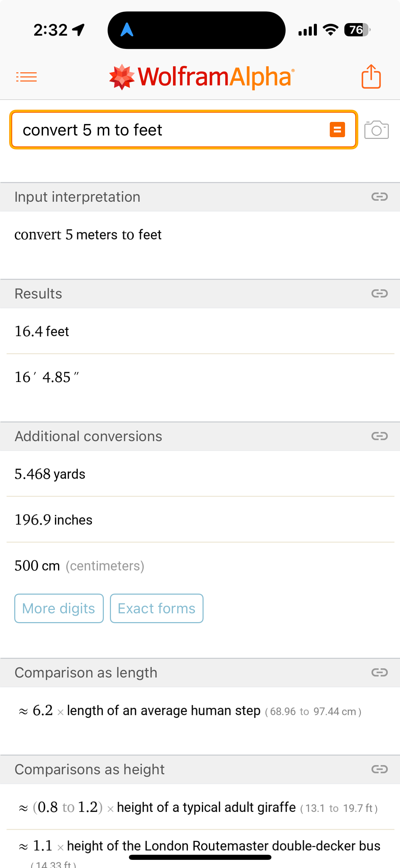
Task: Select the 16.4 feet result
Action: (42, 331)
